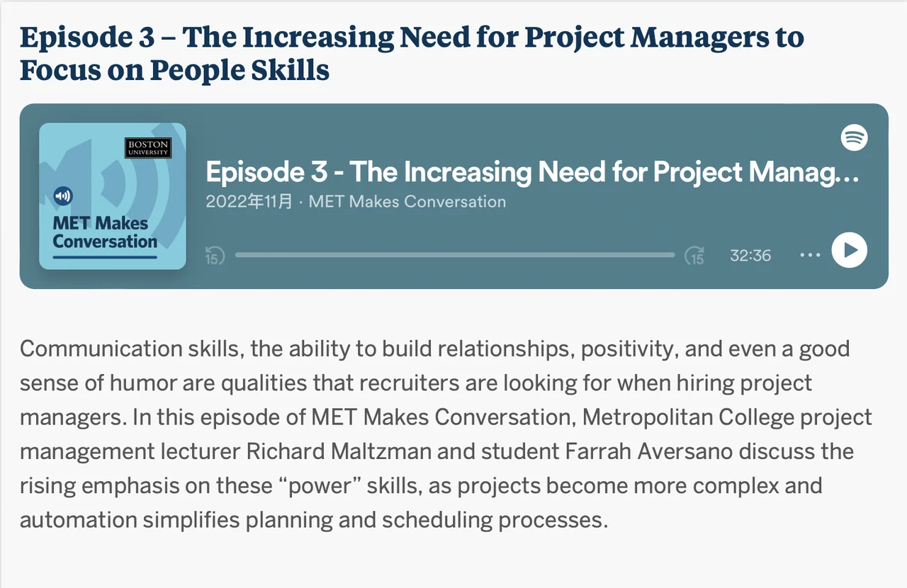Open the episode title link in player
The width and height of the screenshot is (907, 588).
point(531,172)
